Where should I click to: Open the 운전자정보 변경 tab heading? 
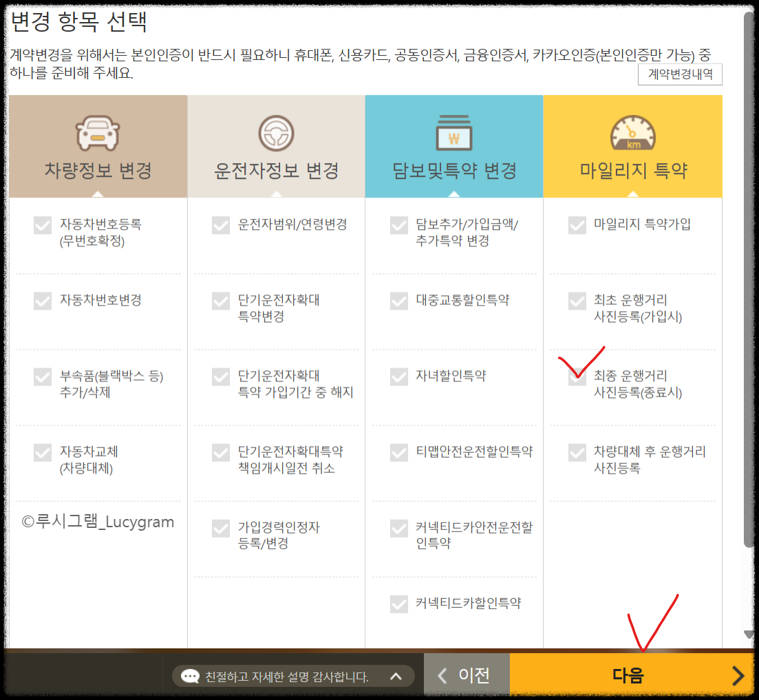[x=277, y=146]
